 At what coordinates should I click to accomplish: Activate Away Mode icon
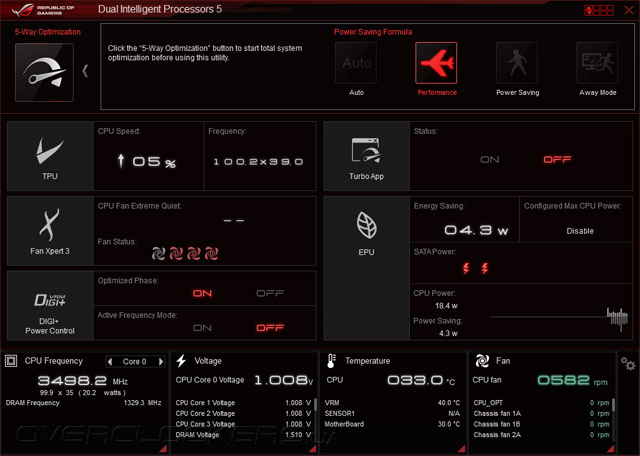597,63
